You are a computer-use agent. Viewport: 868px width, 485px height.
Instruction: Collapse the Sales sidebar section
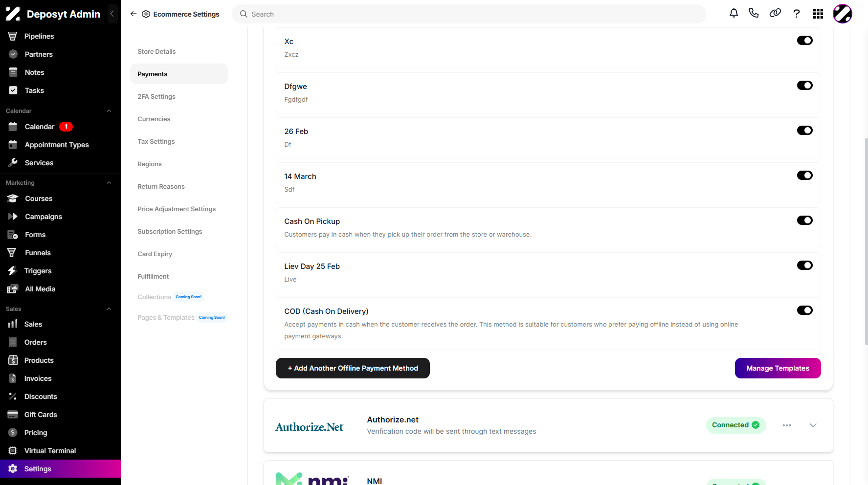pyautogui.click(x=109, y=309)
